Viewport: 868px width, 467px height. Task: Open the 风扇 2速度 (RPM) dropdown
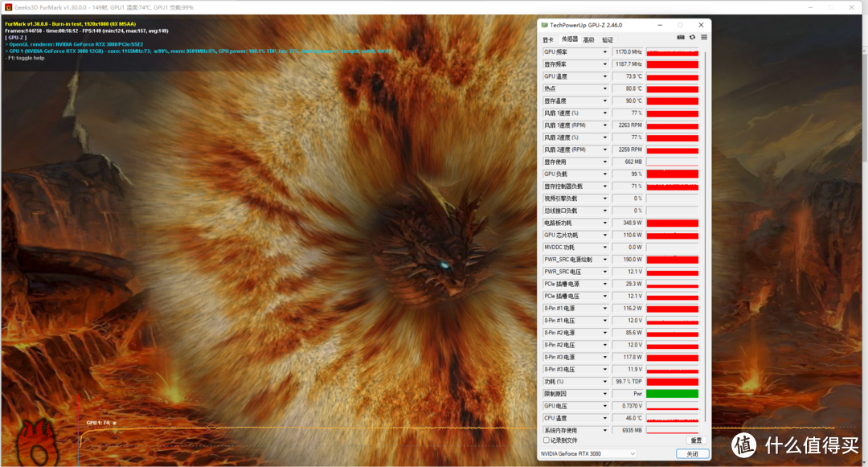[x=604, y=150]
